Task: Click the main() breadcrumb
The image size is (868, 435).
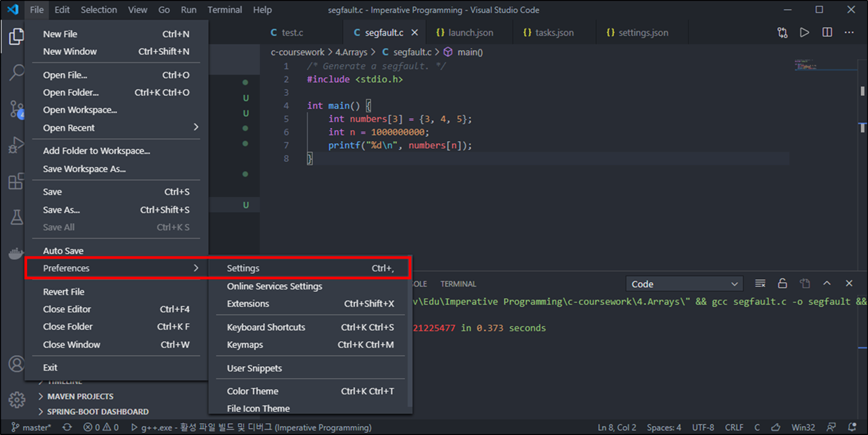Action: (x=463, y=52)
